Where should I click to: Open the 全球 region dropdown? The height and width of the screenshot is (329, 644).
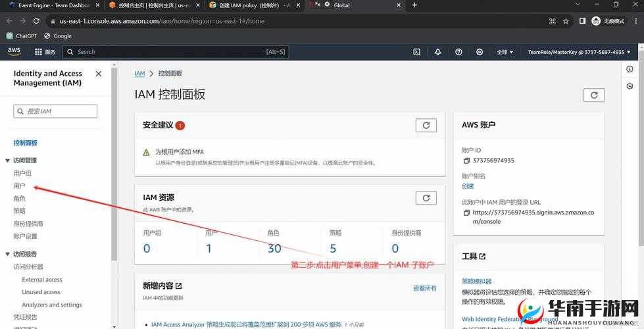[505, 52]
